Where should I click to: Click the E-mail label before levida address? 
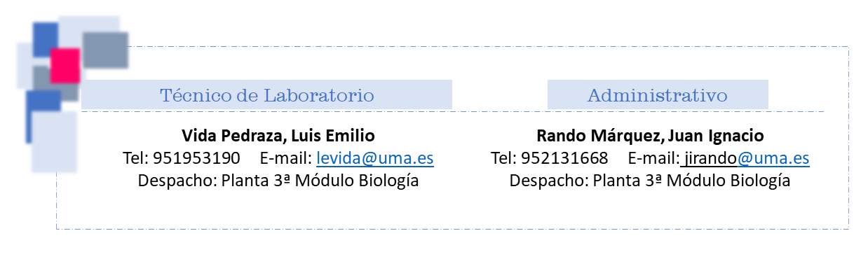click(x=286, y=158)
